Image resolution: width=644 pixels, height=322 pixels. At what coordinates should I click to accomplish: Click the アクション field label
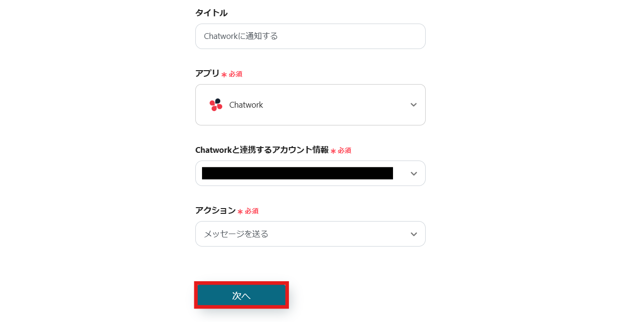(215, 211)
